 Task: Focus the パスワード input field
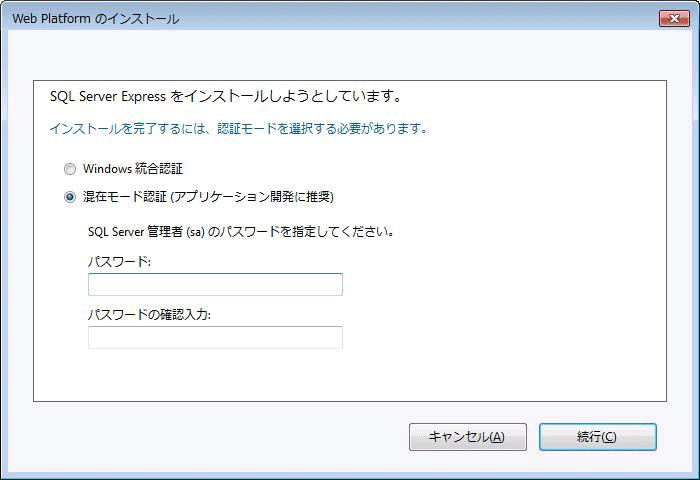pyautogui.click(x=215, y=284)
